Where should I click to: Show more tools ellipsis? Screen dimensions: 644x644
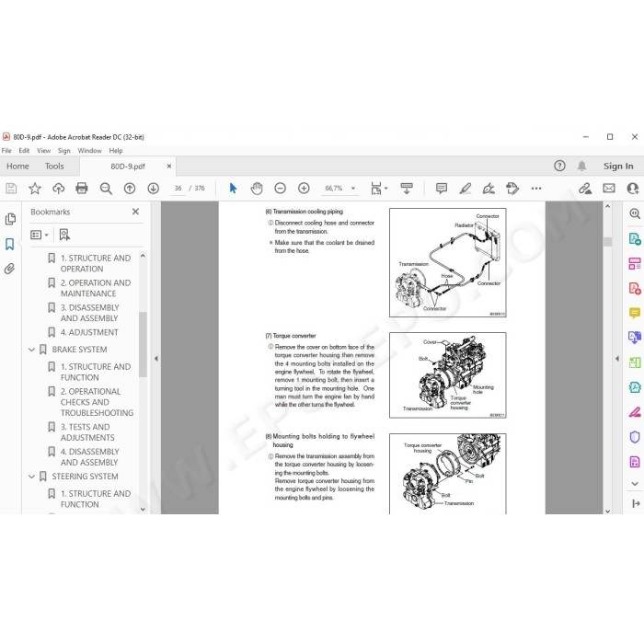click(536, 189)
